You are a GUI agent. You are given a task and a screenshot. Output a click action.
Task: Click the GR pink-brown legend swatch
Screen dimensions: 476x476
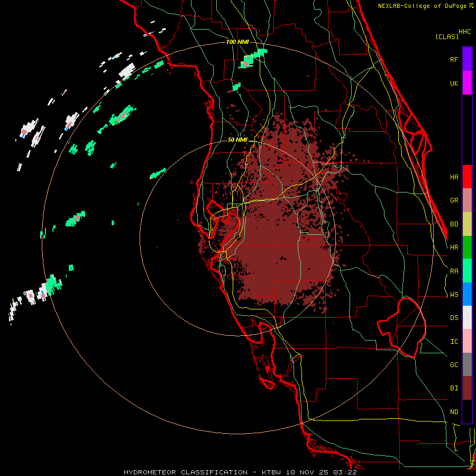(x=467, y=200)
